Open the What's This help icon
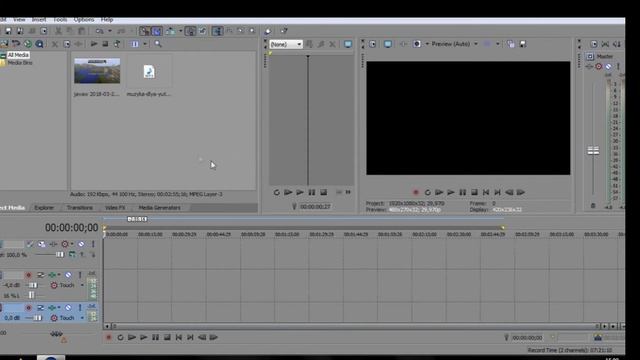 [x=284, y=31]
